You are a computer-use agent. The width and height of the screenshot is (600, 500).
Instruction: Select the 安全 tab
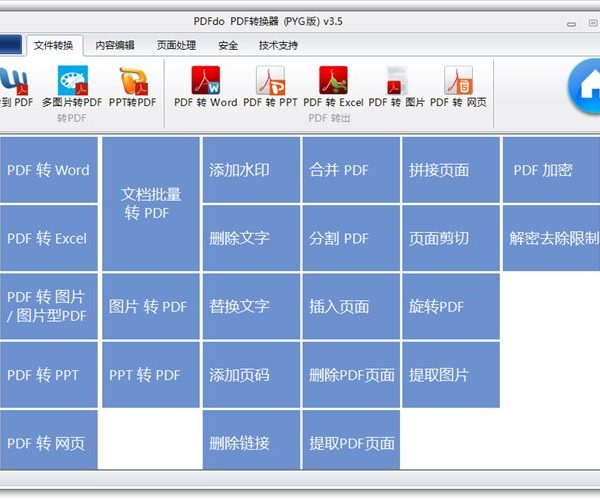[x=228, y=45]
